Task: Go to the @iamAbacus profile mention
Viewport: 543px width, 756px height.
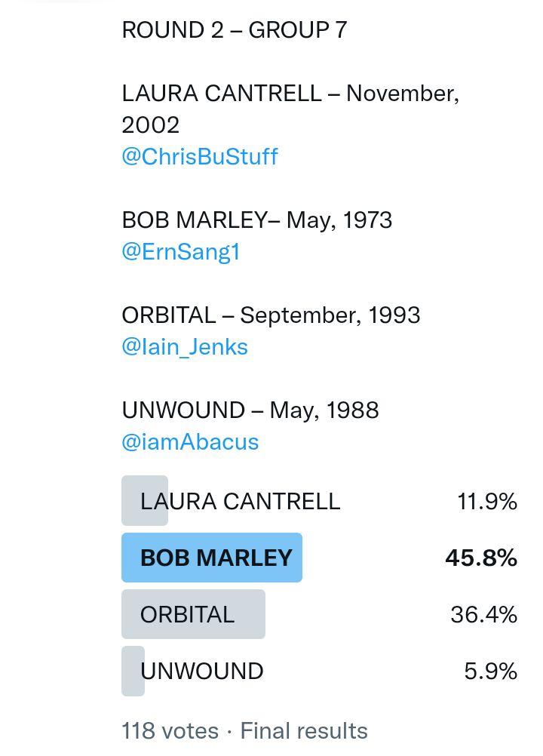Action: click(190, 442)
